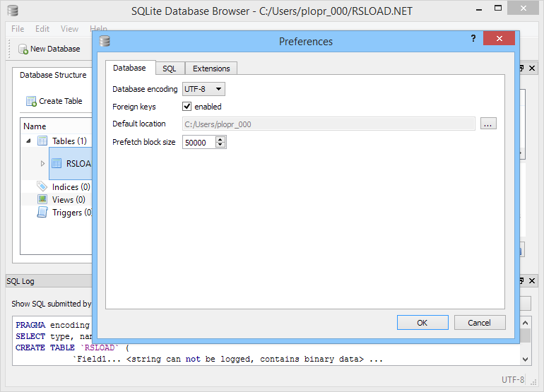Screen dimensions: 544x392
Task: Click the main window database app icon
Action: (x=13, y=11)
